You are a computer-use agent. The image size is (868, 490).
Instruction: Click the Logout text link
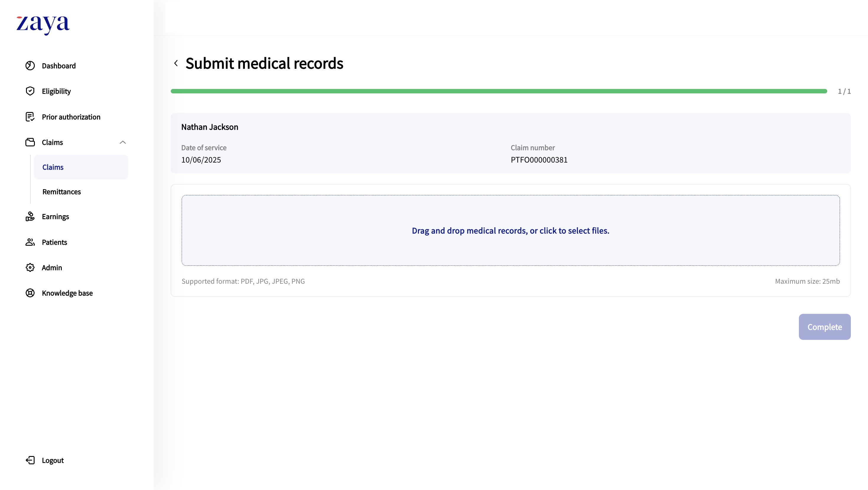click(x=53, y=460)
